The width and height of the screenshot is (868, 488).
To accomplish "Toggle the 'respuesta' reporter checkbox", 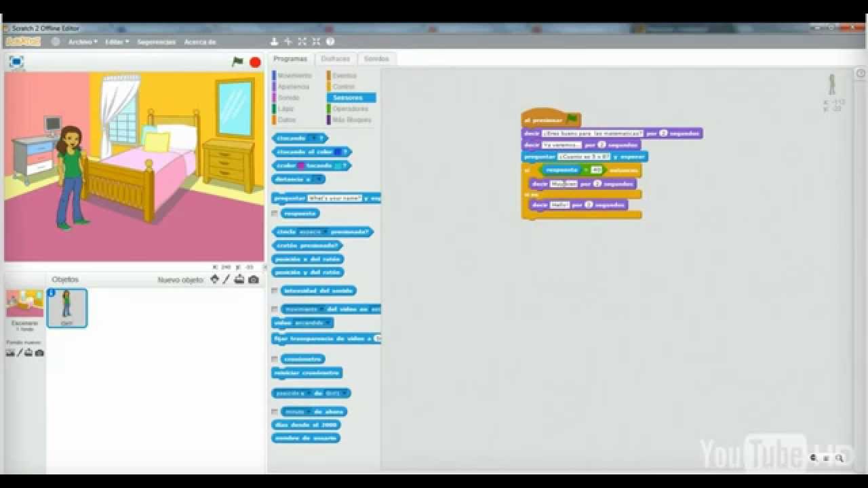I will 275,213.
